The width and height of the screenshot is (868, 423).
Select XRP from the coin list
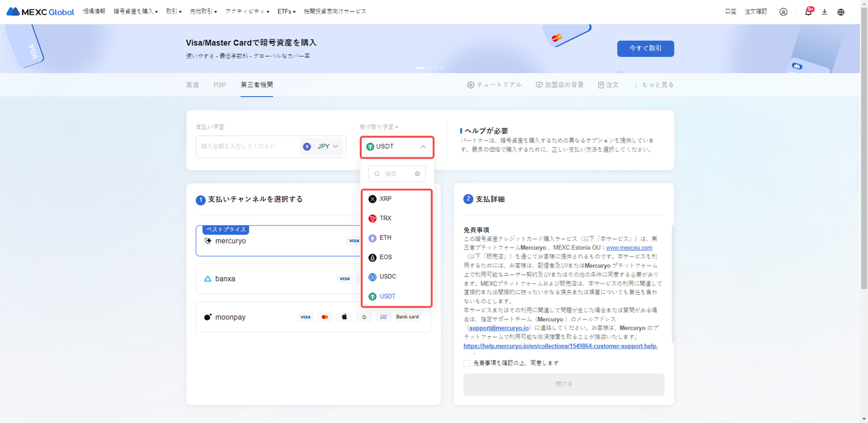(x=385, y=199)
